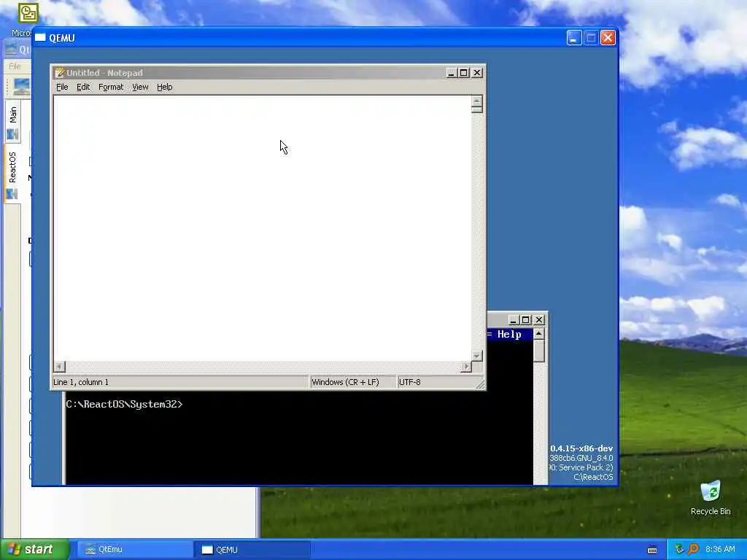Click the QtEmu window title icon
747x560 pixels.
click(x=12, y=49)
